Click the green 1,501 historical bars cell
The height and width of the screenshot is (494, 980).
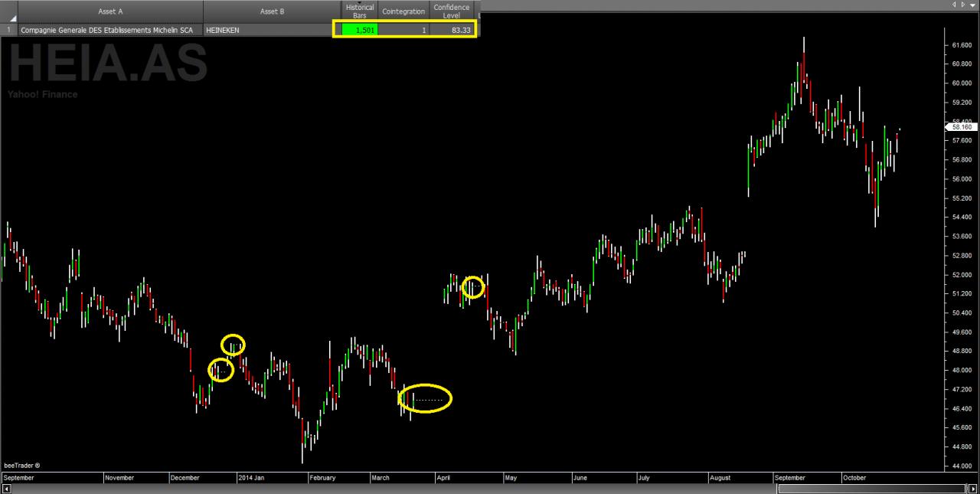click(x=360, y=30)
